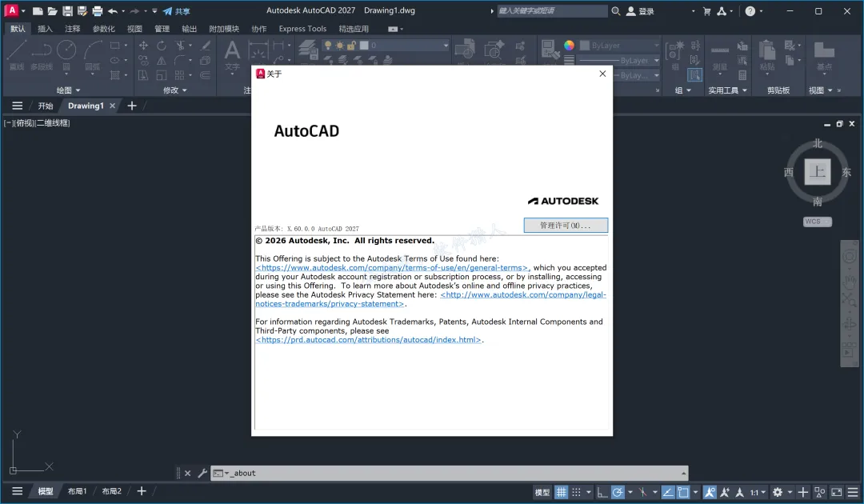Switch to the 注释 ribbon tab
The height and width of the screenshot is (504, 864).
(x=72, y=29)
